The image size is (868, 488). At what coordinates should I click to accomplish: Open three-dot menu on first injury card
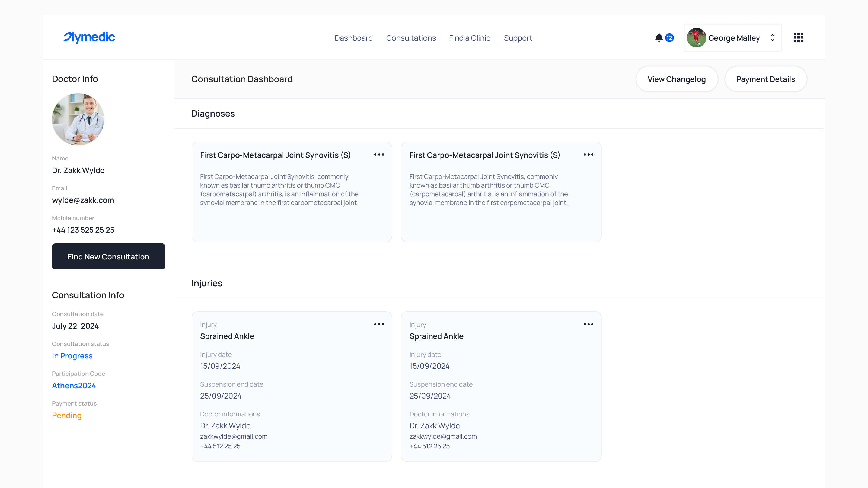pyautogui.click(x=379, y=324)
